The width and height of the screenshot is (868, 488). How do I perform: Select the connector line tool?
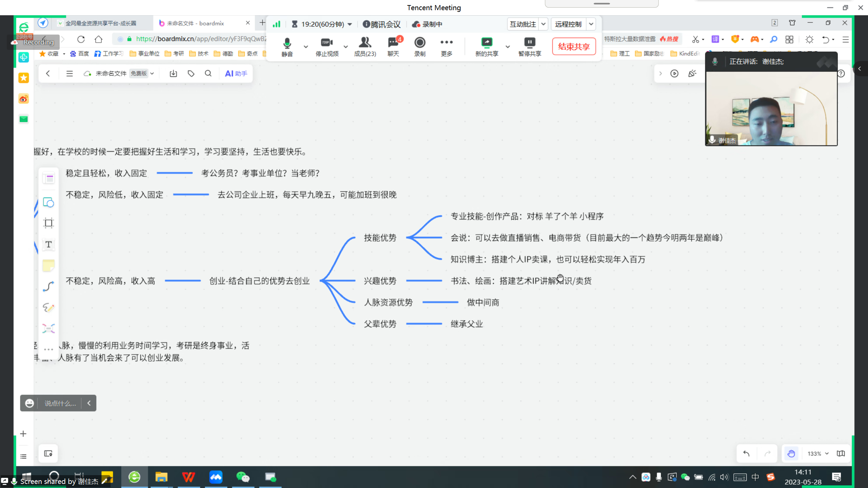48,286
